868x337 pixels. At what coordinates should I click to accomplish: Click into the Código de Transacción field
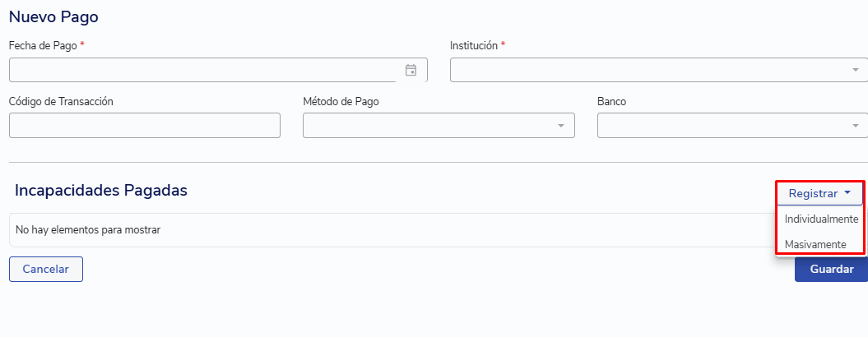pyautogui.click(x=145, y=125)
